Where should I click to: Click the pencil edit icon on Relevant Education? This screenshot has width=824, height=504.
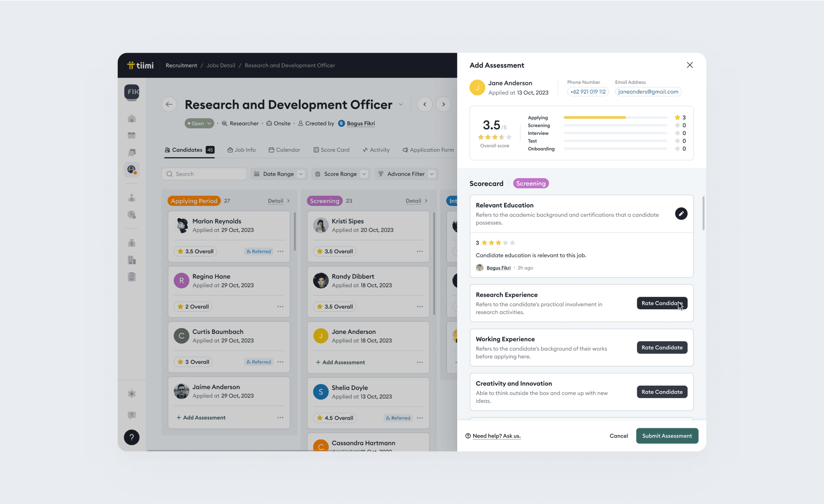point(681,214)
